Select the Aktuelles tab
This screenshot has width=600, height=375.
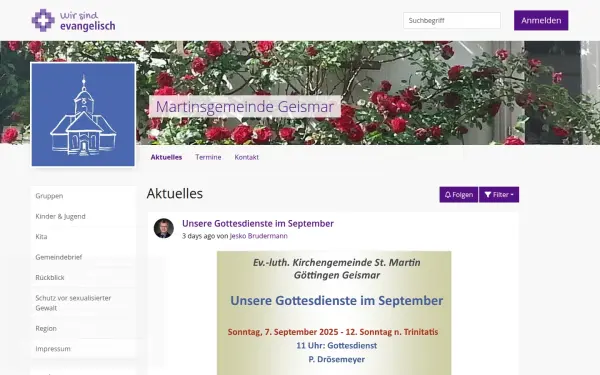(x=166, y=157)
